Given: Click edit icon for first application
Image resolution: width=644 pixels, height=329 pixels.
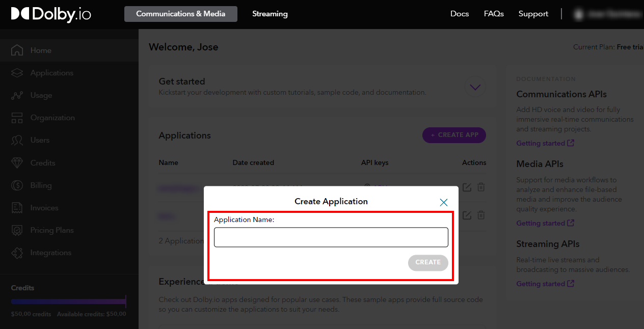Looking at the screenshot, I should pos(467,187).
